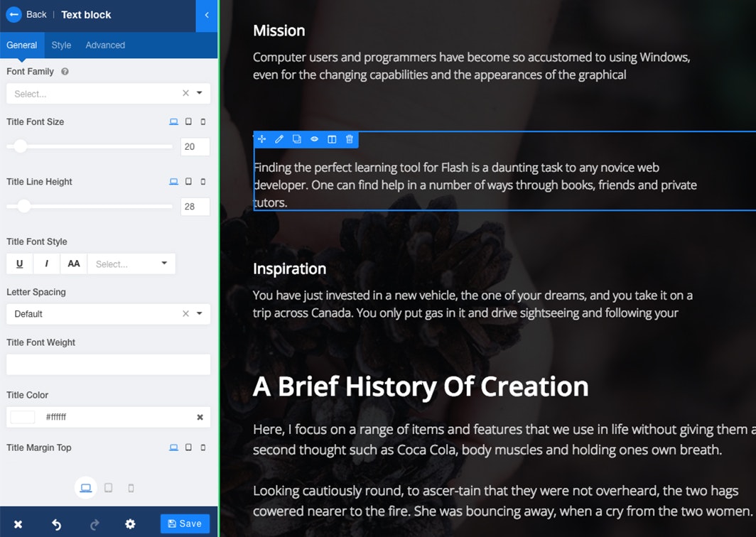Select tablet view for Title Line Height

(x=188, y=182)
